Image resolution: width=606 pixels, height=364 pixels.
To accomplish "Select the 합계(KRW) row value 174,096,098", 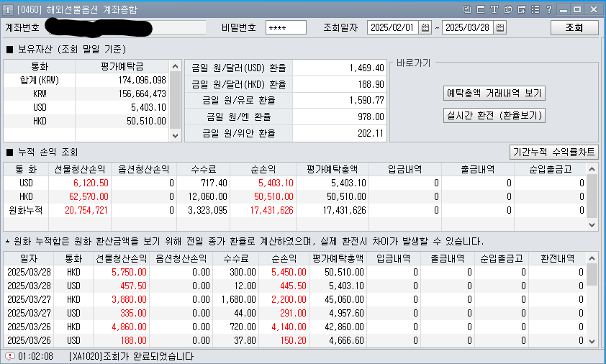I will click(x=142, y=80).
